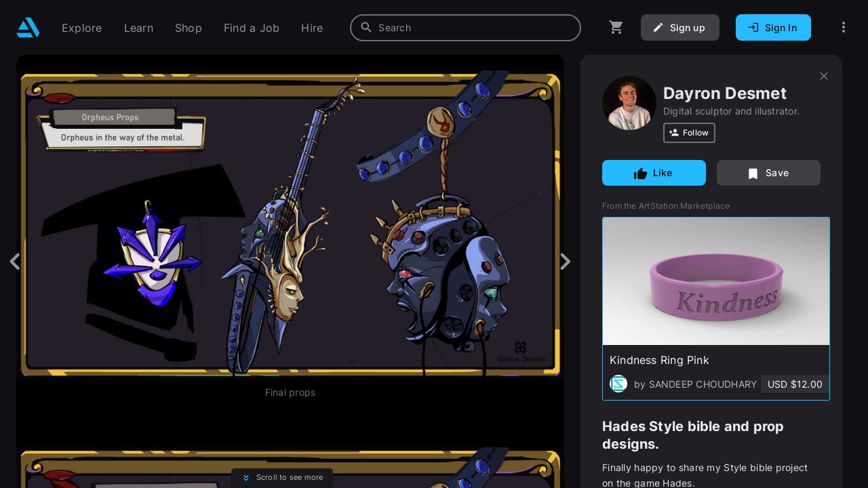Viewport: 868px width, 488px height.
Task: Toggle Follow for Dayron Desmet
Action: [x=688, y=133]
